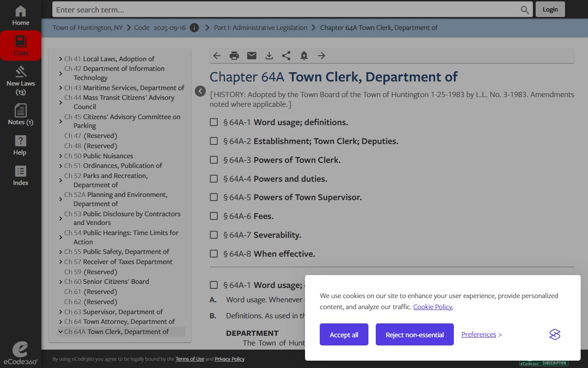Image resolution: width=588 pixels, height=368 pixels.
Task: Reject non-essential cookies
Action: point(415,334)
